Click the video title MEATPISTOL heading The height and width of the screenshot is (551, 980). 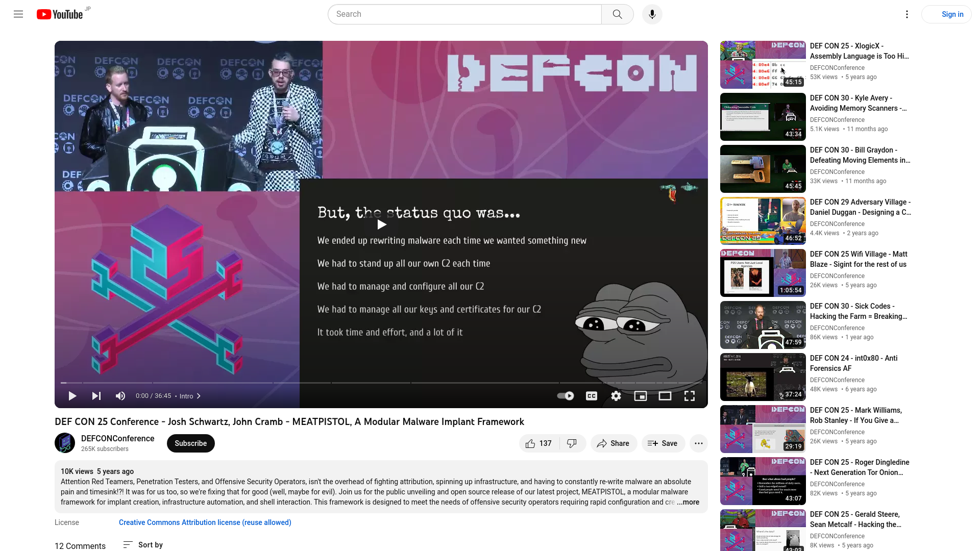289,422
